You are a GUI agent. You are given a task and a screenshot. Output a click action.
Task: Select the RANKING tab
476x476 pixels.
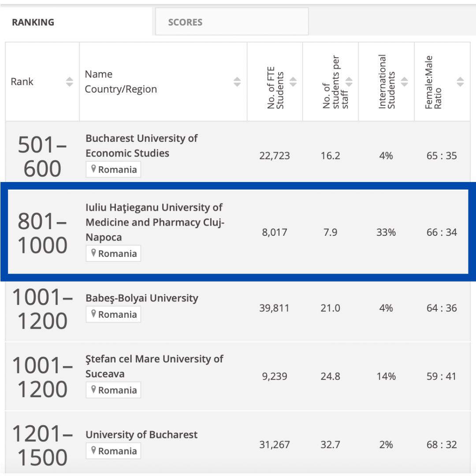33,22
